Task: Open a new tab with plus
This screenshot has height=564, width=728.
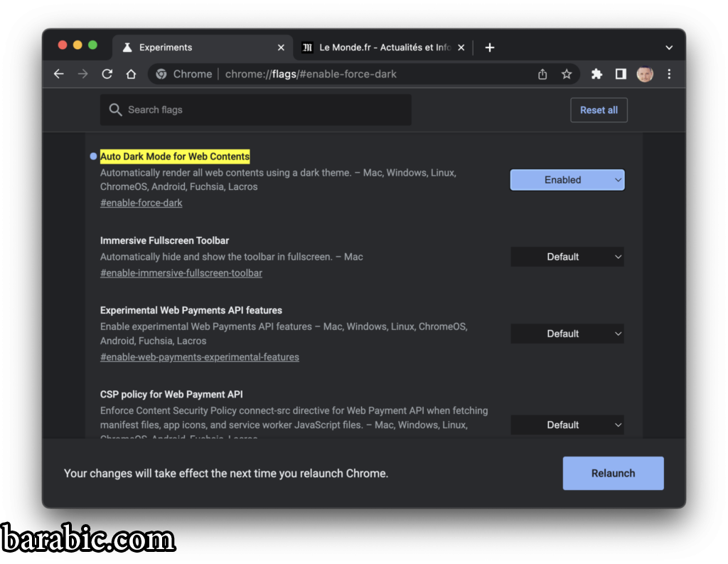Action: click(x=489, y=48)
